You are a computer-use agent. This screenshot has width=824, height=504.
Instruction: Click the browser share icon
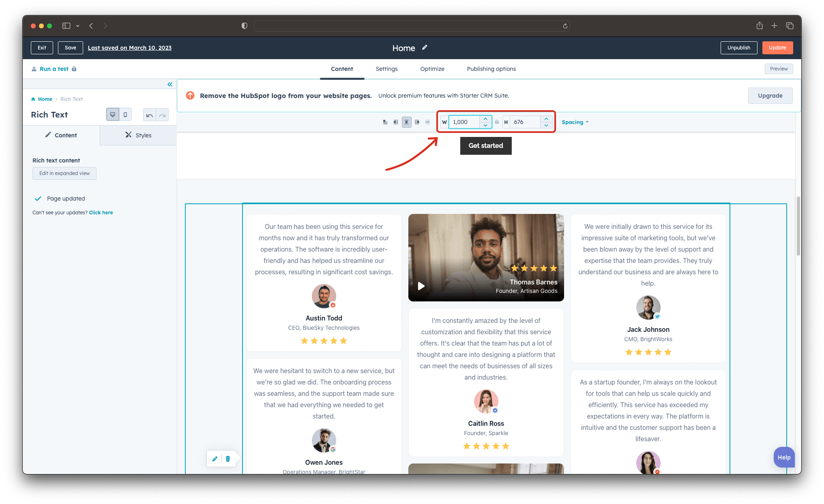click(760, 26)
